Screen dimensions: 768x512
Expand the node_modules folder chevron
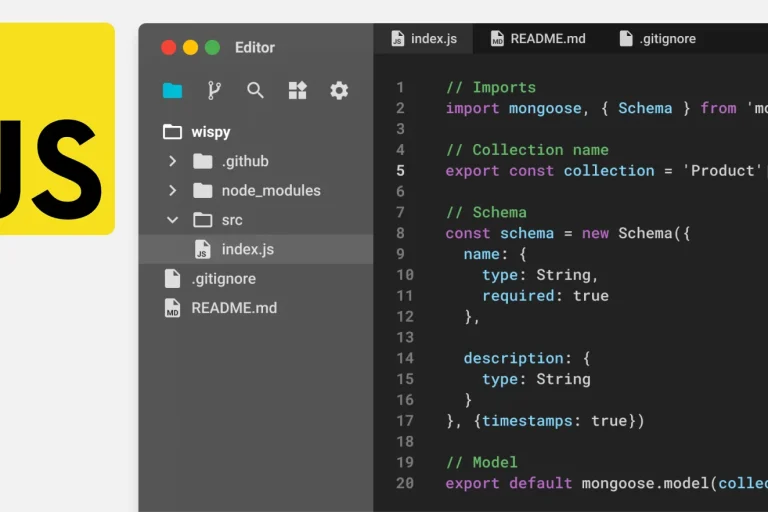tap(172, 191)
